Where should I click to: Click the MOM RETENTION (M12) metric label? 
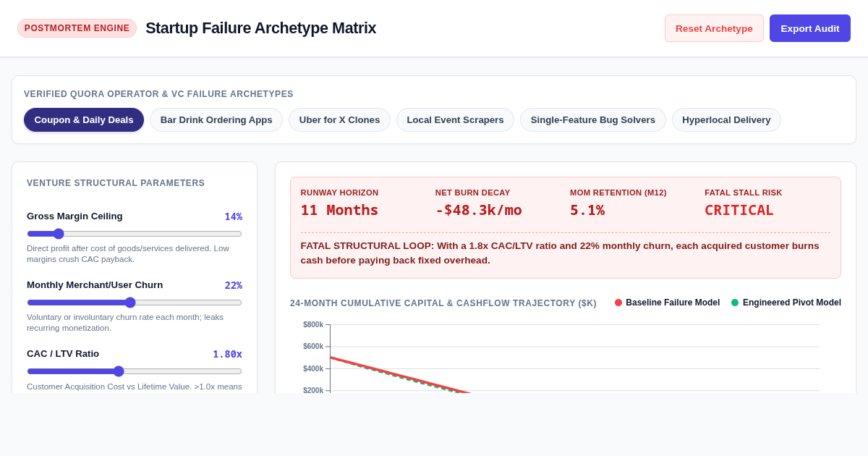(x=618, y=193)
